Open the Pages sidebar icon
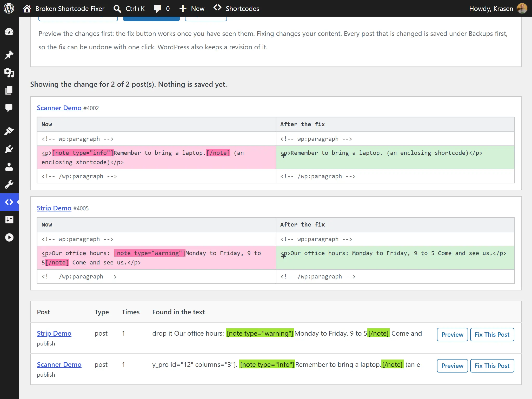The height and width of the screenshot is (399, 532). pyautogui.click(x=9, y=90)
